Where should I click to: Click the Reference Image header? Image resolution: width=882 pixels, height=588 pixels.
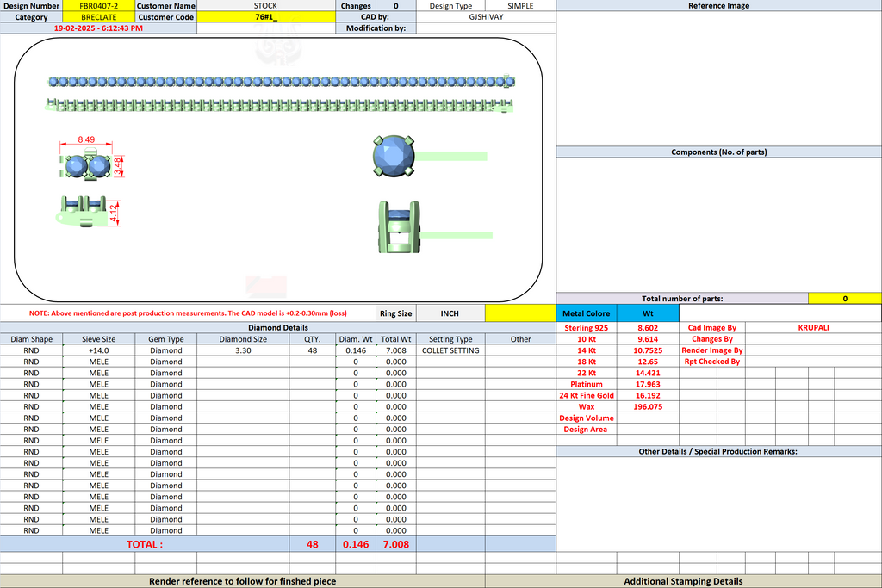click(719, 6)
